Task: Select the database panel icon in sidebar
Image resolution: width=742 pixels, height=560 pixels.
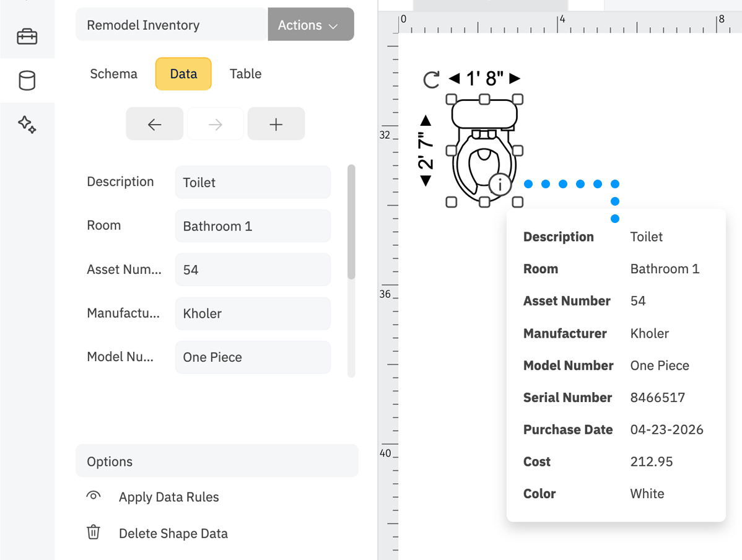Action: point(27,81)
